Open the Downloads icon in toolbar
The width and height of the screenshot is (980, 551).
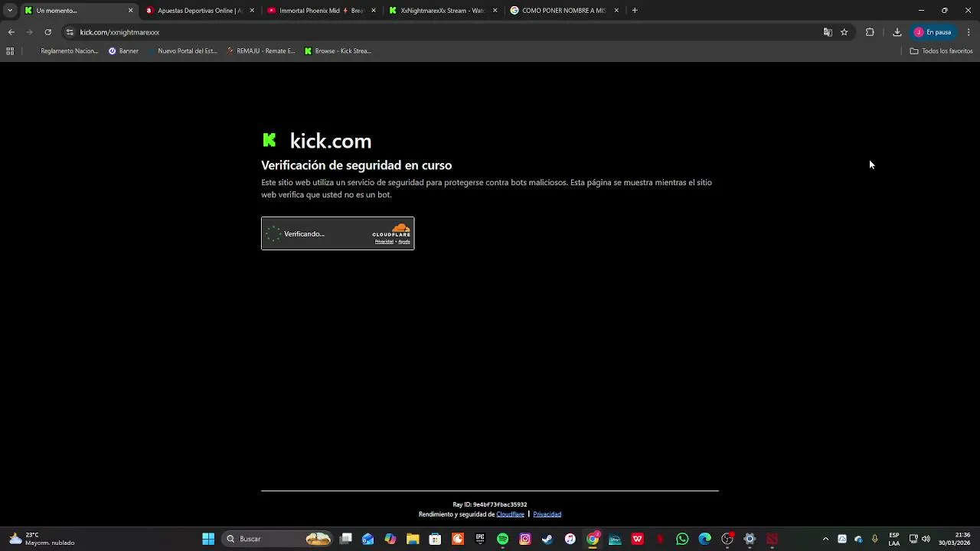pyautogui.click(x=897, y=32)
